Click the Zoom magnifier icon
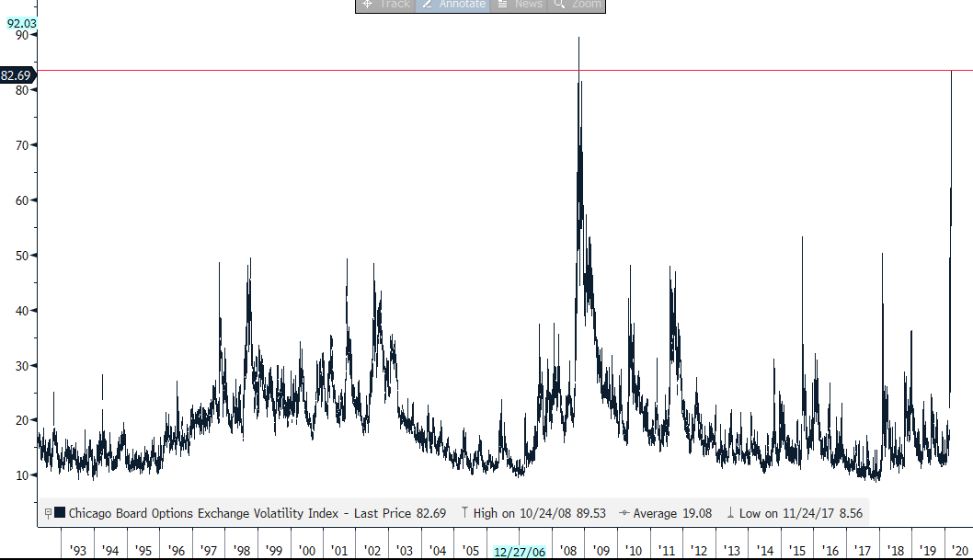The height and width of the screenshot is (560, 973). [x=559, y=5]
